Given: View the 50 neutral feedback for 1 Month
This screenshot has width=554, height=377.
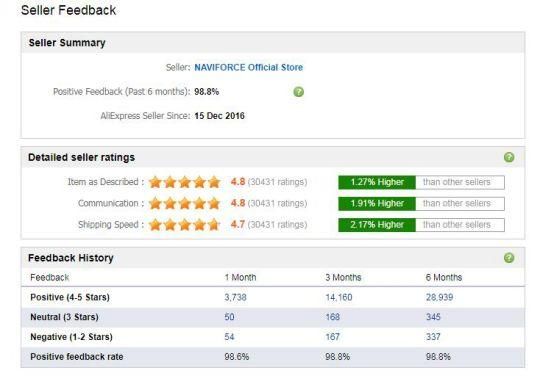Looking at the screenshot, I should pyautogui.click(x=229, y=317).
